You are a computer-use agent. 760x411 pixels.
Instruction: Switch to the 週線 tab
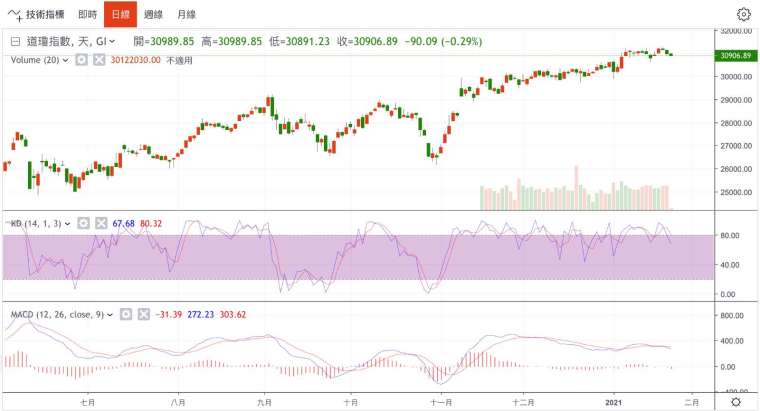[x=153, y=15]
